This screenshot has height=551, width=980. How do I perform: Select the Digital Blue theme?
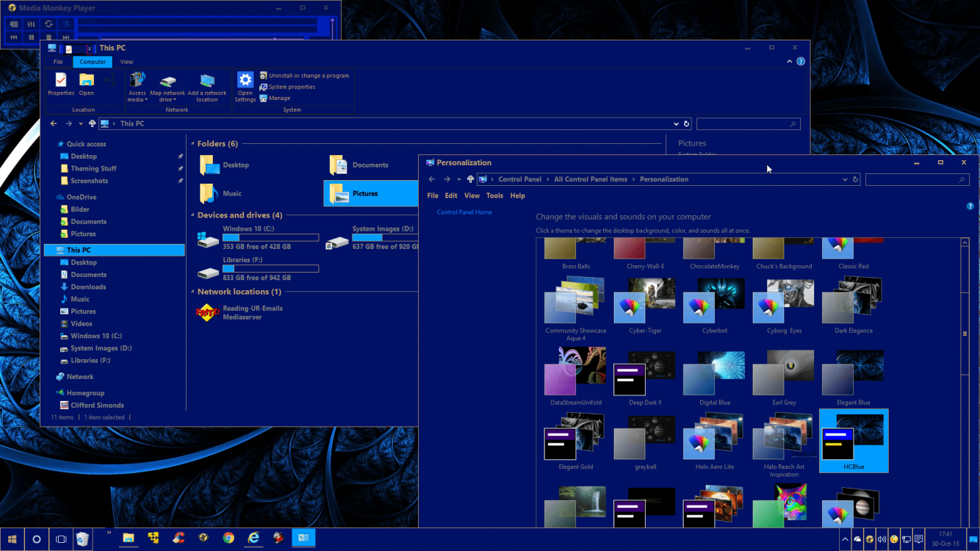click(x=714, y=377)
